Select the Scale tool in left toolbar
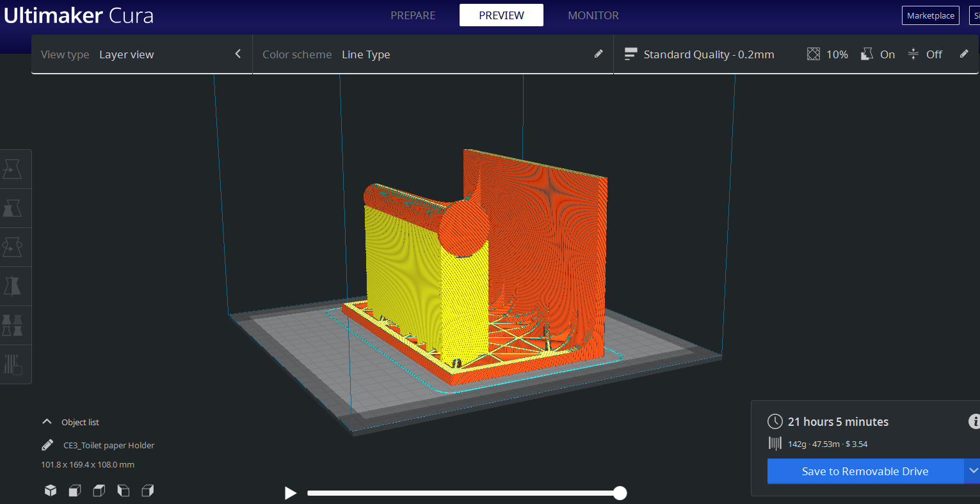The width and height of the screenshot is (980, 504). click(x=13, y=208)
